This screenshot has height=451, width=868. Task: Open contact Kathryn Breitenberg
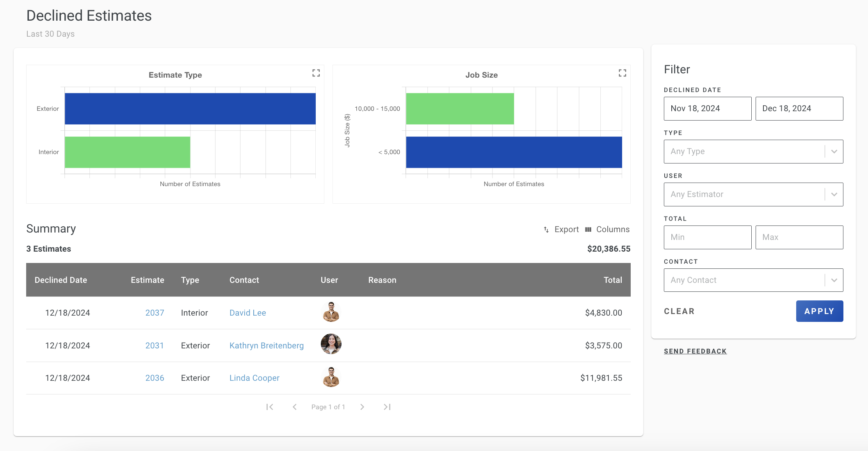[267, 346]
